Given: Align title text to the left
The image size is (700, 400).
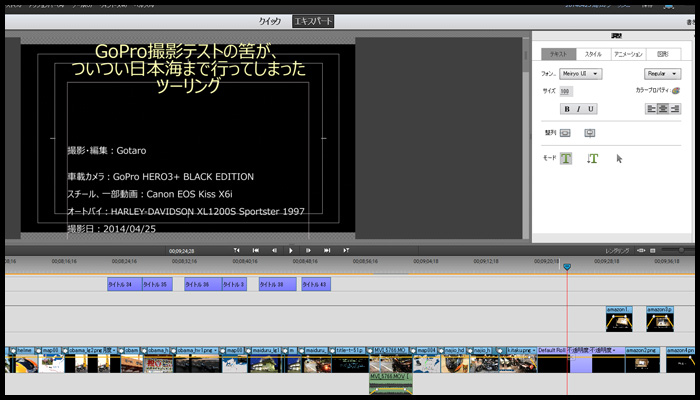Looking at the screenshot, I should [651, 109].
